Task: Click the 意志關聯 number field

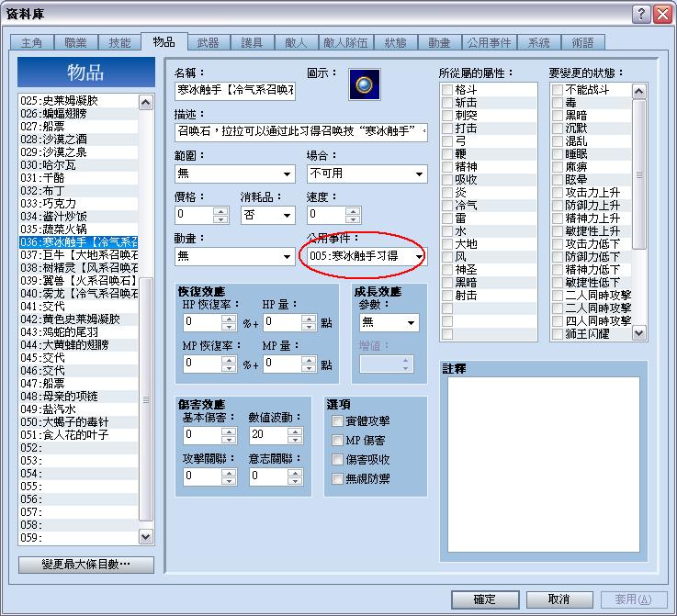Action: (268, 476)
